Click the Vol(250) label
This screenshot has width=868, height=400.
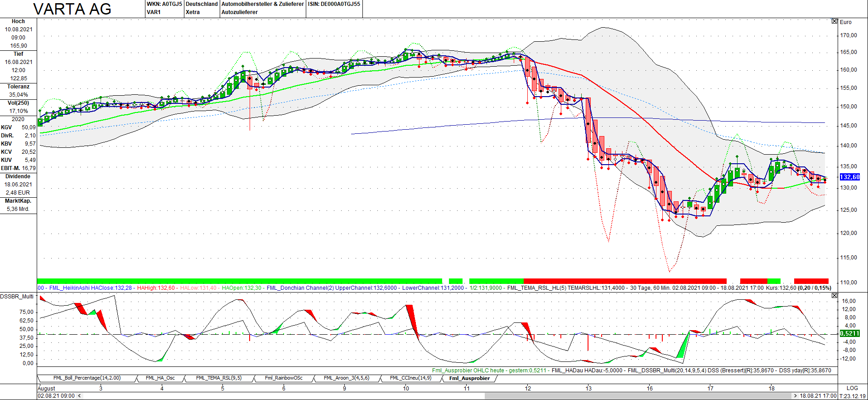click(18, 103)
